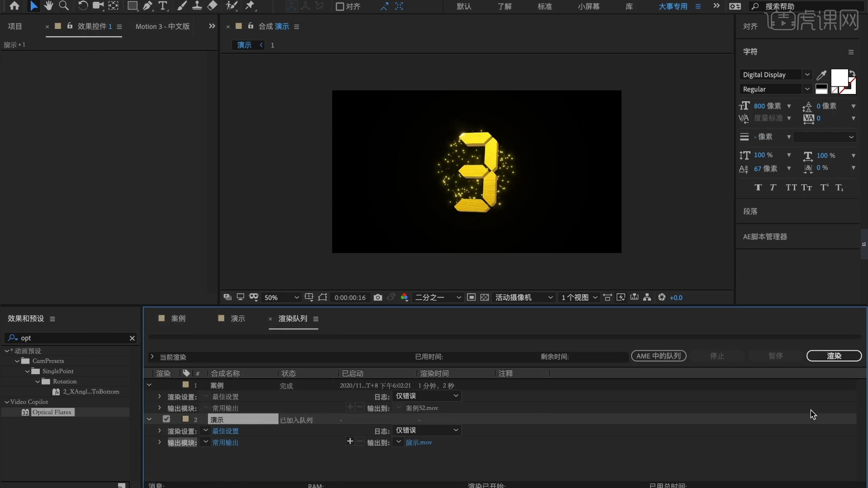
Task: Clear the effects search with X
Action: pyautogui.click(x=132, y=338)
